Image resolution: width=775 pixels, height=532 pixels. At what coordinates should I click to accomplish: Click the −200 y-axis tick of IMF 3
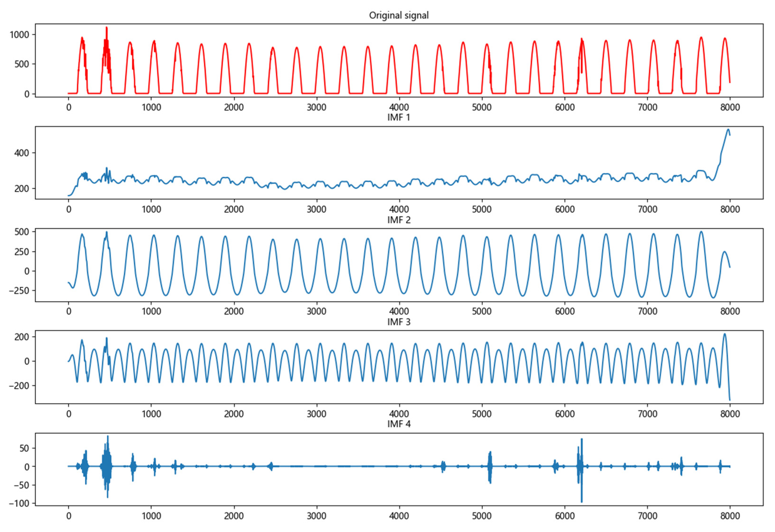[x=19, y=386]
